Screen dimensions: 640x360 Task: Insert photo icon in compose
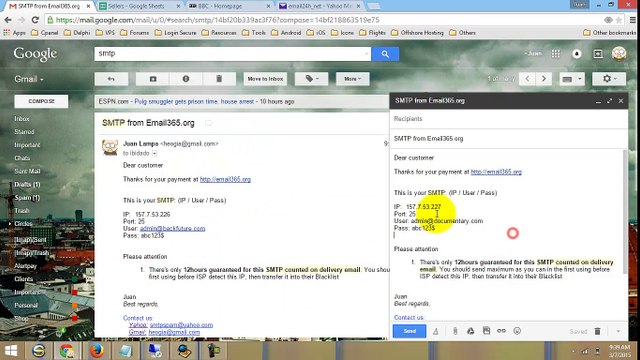486,331
